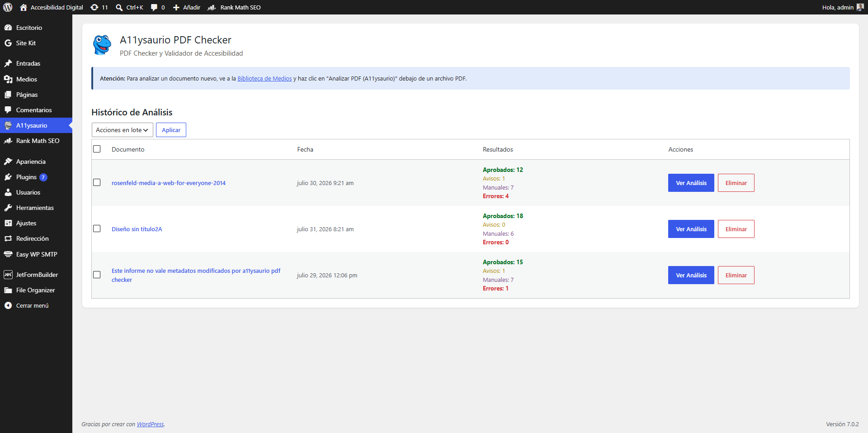This screenshot has height=433, width=868.
Task: Check the rosenfeld-media-a-web-for-everyone-2014 row checkbox
Action: [x=97, y=182]
